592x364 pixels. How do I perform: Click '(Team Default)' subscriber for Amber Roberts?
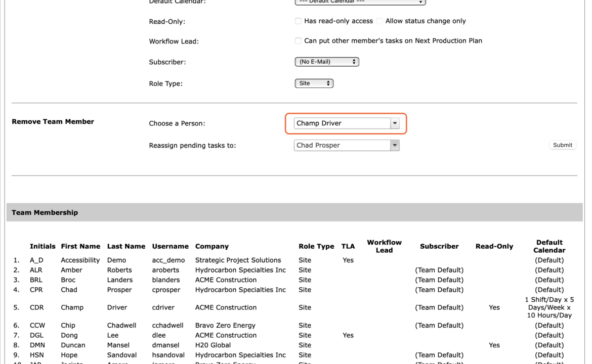coord(439,270)
